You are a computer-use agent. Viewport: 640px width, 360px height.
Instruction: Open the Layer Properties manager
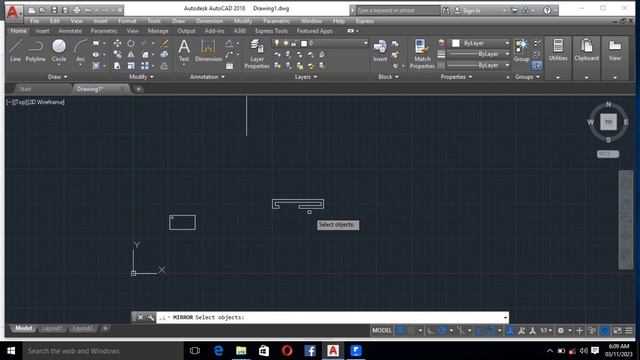tap(257, 54)
